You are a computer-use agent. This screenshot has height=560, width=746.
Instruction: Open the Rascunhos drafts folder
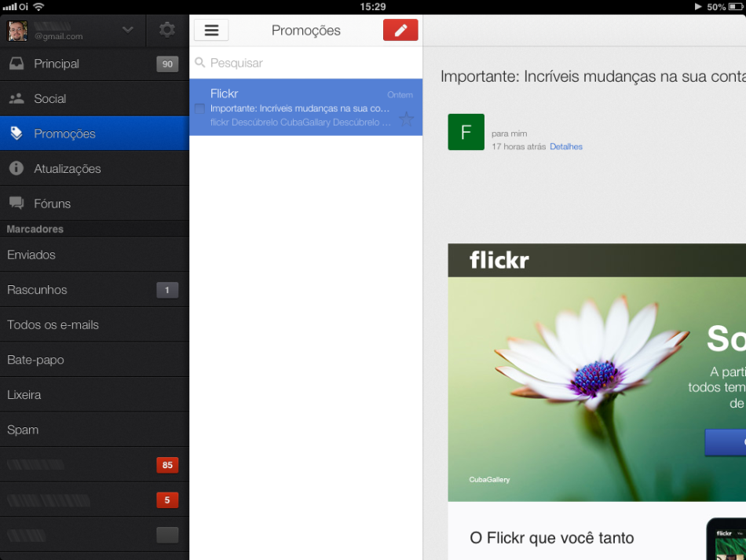(x=37, y=290)
